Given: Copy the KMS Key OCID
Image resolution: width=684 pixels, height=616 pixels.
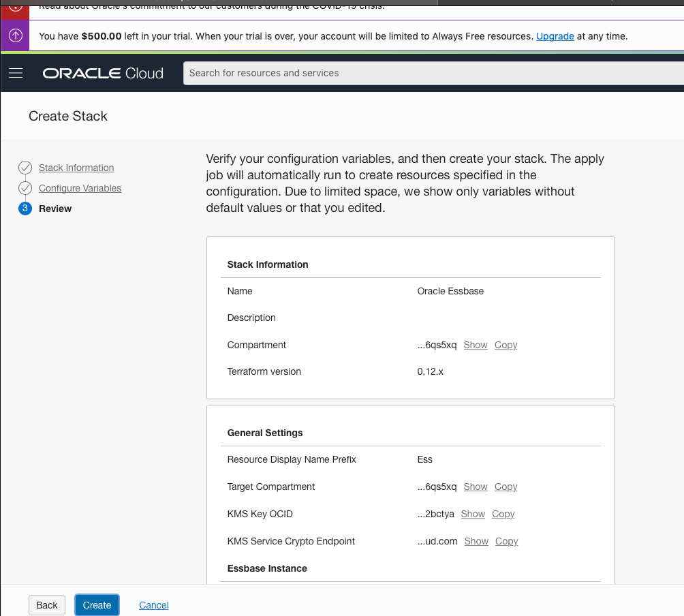Looking at the screenshot, I should [503, 514].
